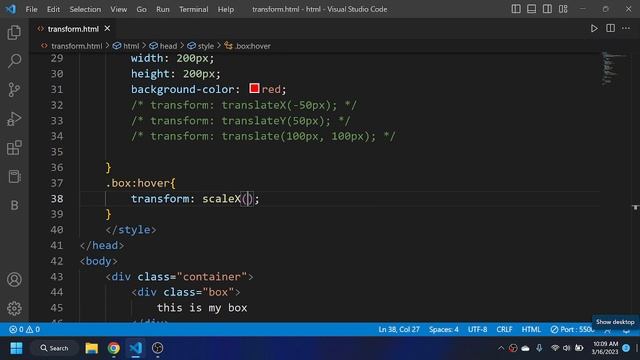Open the GitHub Desktop-like taskbar icon
640x360 pixels.
(158, 348)
